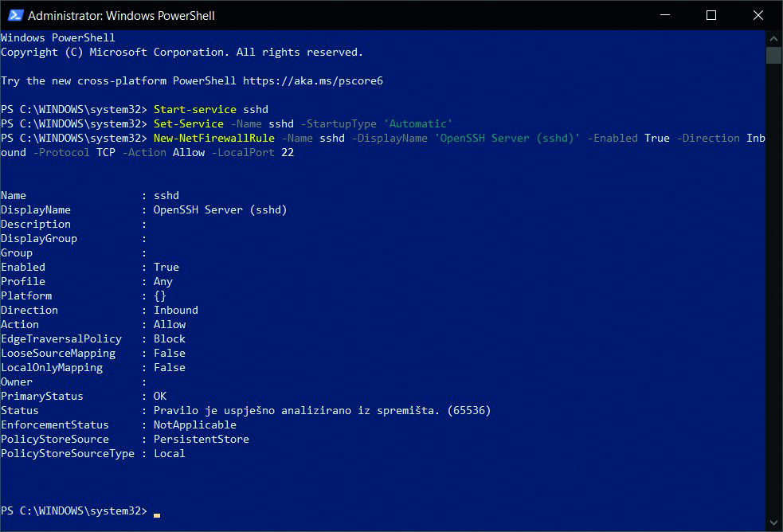Click the 'Start-service' command text
783x532 pixels.
pos(194,109)
